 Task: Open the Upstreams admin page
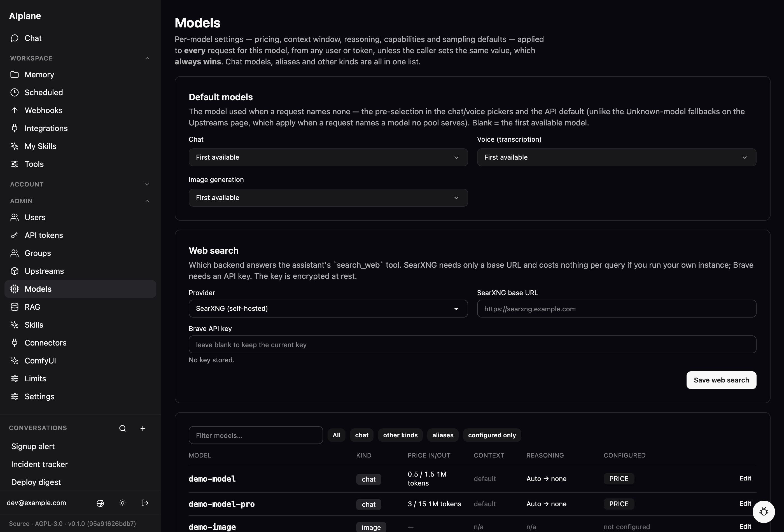pyautogui.click(x=80, y=271)
